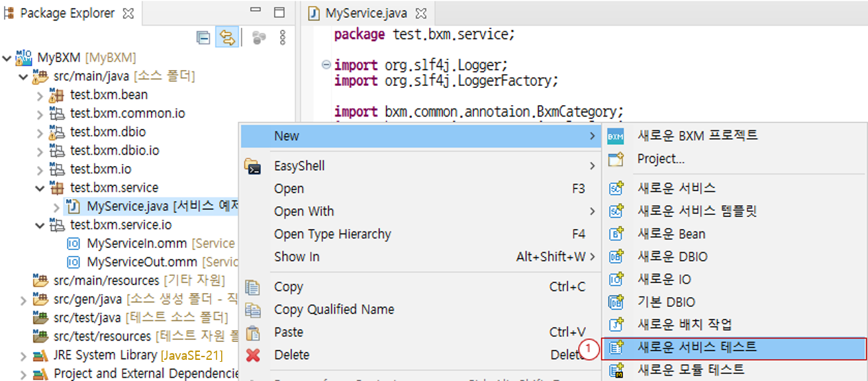Click the Collapse All icon in Package Explorer
Screen dimensions: 868x381
point(203,38)
